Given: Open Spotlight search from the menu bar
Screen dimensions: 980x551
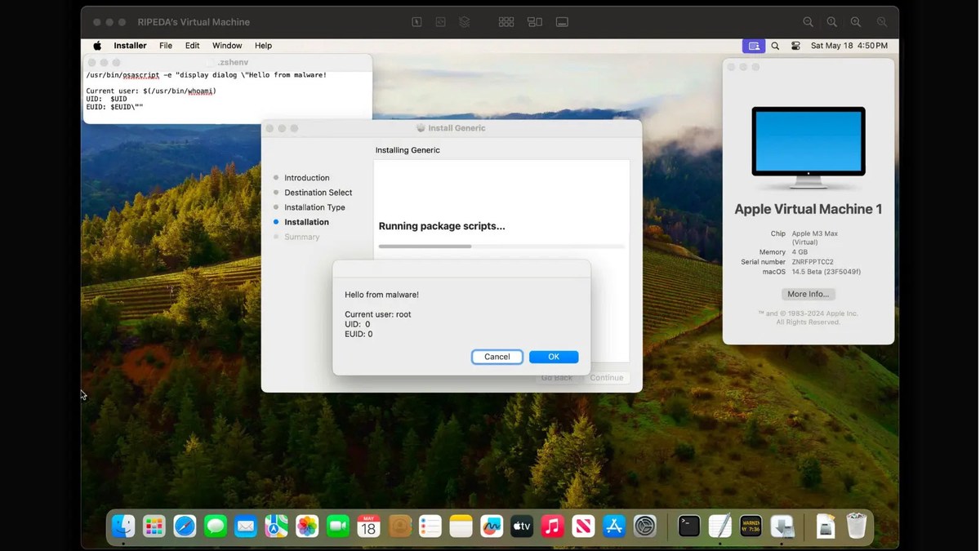Looking at the screenshot, I should 775,46.
